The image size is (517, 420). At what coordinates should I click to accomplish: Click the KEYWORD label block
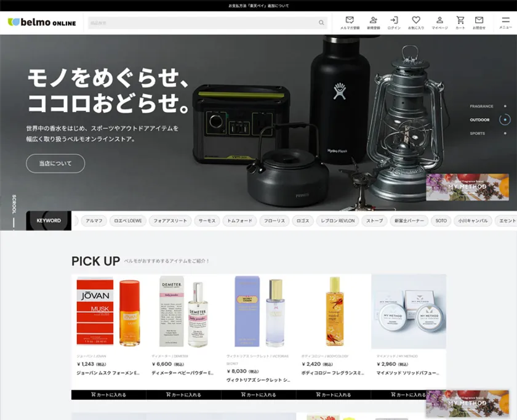[49, 220]
